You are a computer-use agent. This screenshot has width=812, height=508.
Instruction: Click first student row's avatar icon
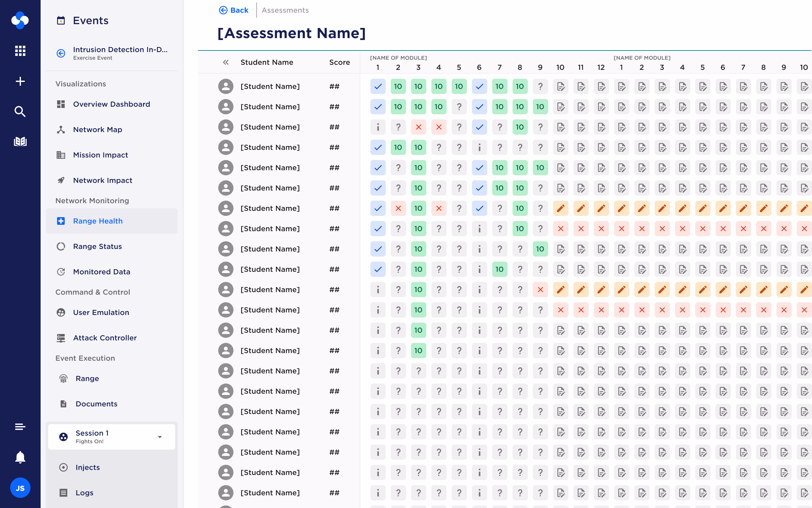click(226, 86)
